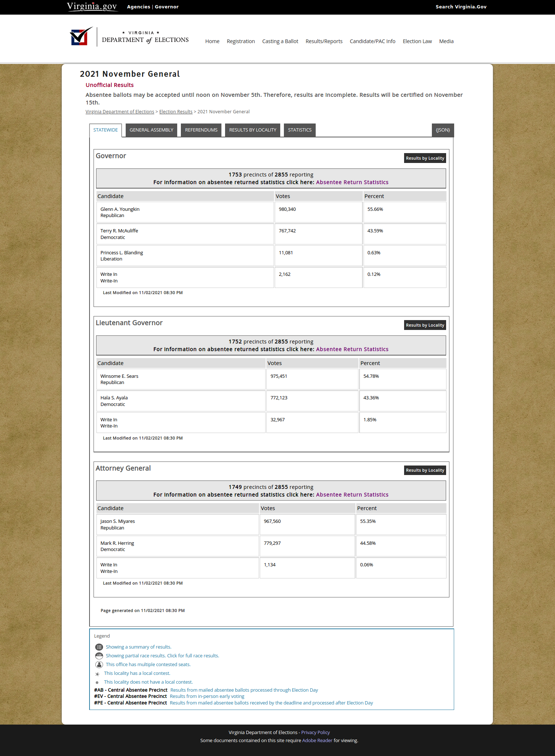555x756 pixels.
Task: Click the Virginia.gov logo
Action: pos(92,7)
